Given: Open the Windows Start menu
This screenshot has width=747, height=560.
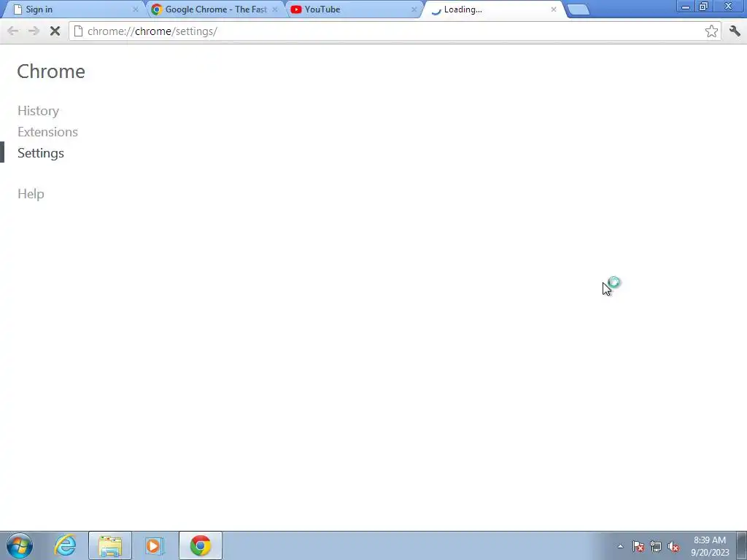Looking at the screenshot, I should 20,545.
